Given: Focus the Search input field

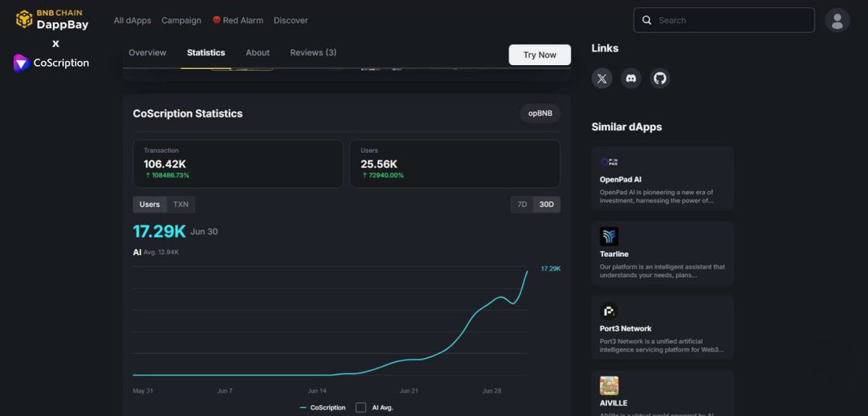Looking at the screenshot, I should [x=724, y=20].
